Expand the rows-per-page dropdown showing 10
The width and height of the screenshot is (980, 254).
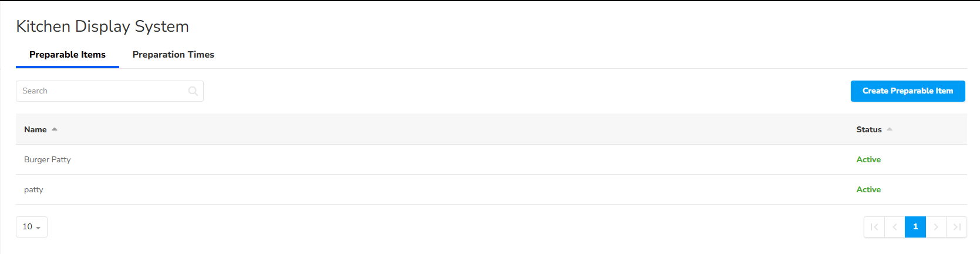pyautogui.click(x=32, y=227)
